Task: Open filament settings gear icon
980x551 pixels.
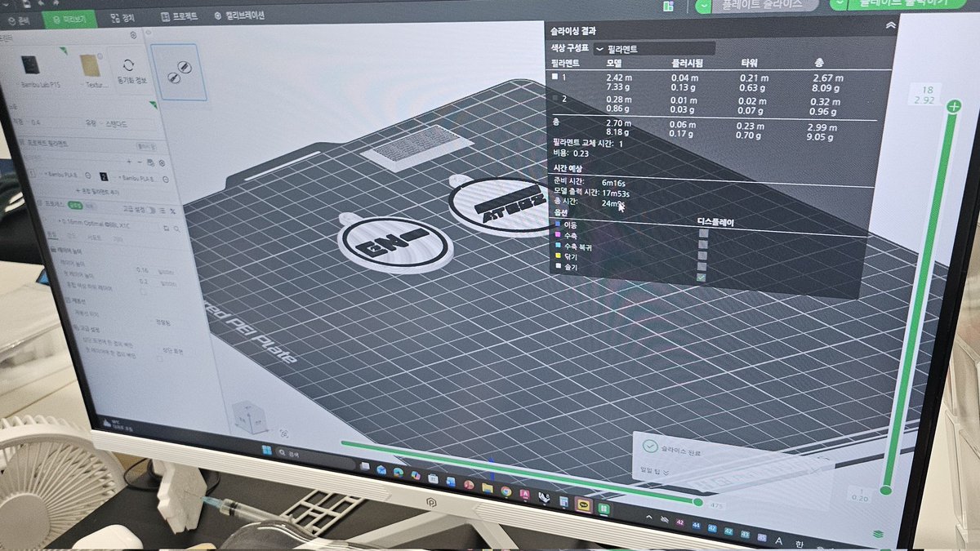Action: coord(160,162)
